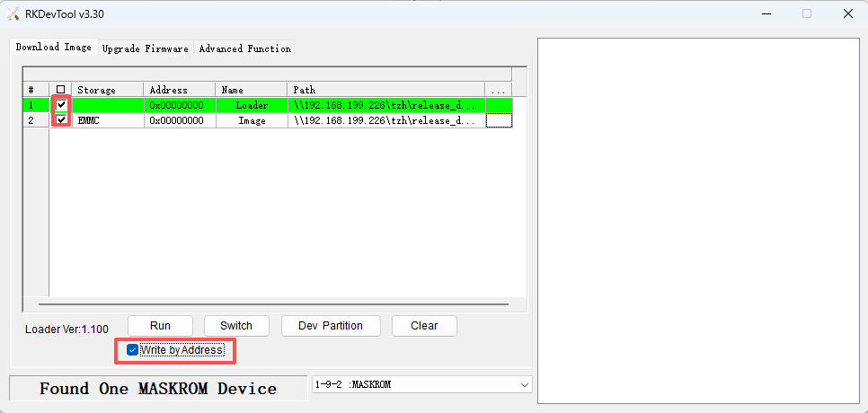
Task: Click the Dev Partition button
Action: [330, 325]
